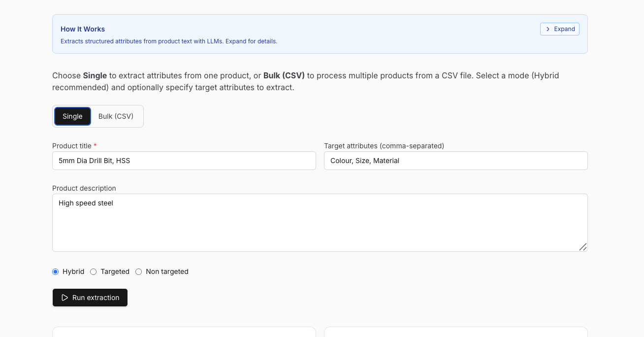The height and width of the screenshot is (337, 644).
Task: Click the textarea resize handle icon
Action: coord(582,247)
